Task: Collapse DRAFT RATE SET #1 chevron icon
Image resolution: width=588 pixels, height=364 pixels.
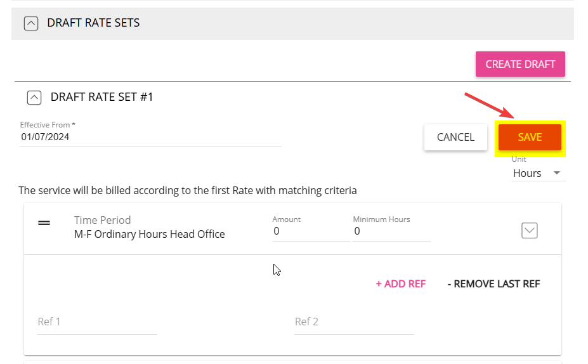Action: 34,98
